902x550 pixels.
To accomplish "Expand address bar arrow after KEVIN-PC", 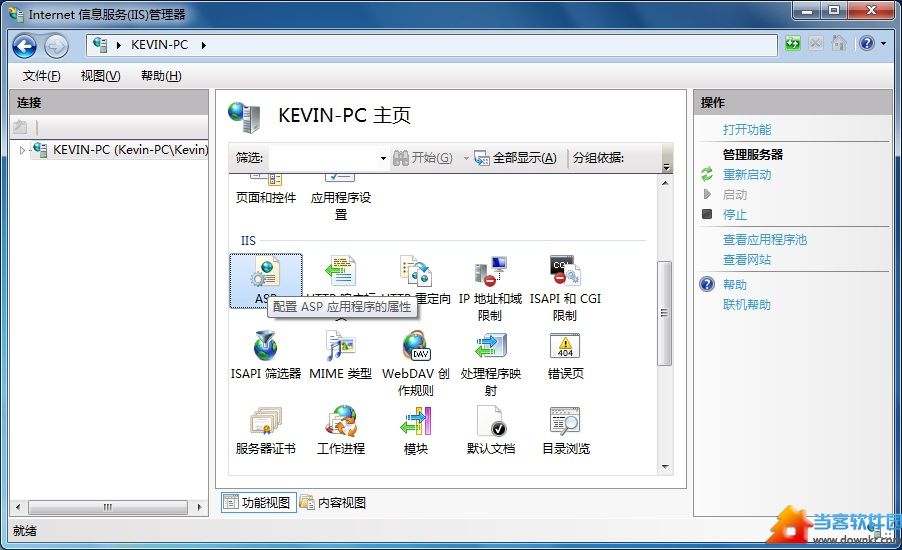I will 204,45.
